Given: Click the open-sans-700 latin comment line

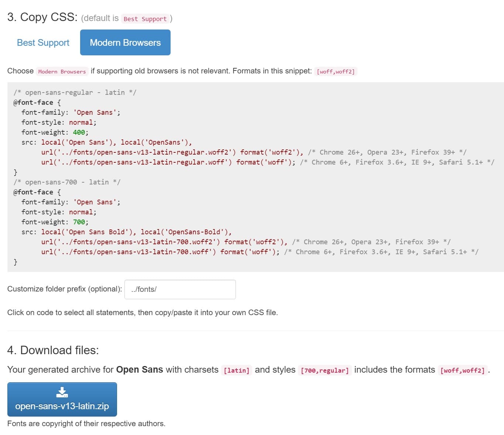Looking at the screenshot, I should [x=66, y=182].
